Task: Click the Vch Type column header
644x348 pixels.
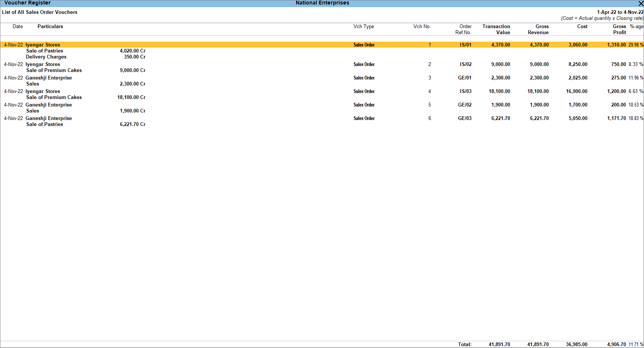Action: (x=364, y=27)
